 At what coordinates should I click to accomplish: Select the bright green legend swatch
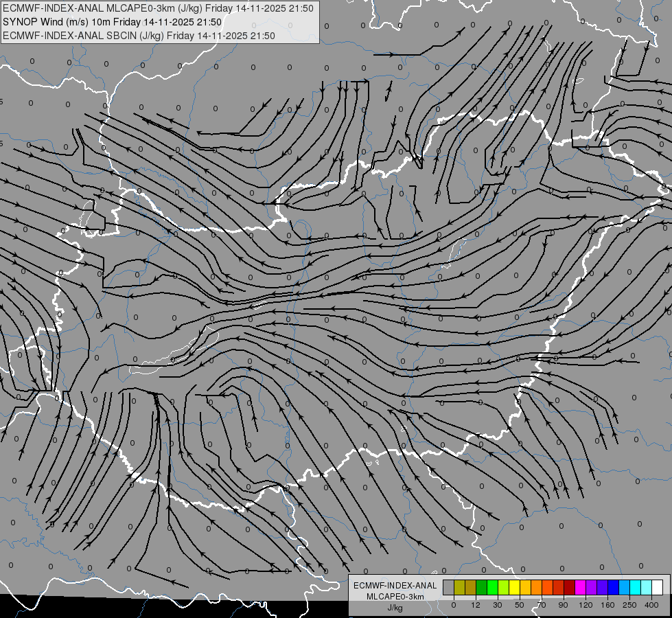point(493,587)
